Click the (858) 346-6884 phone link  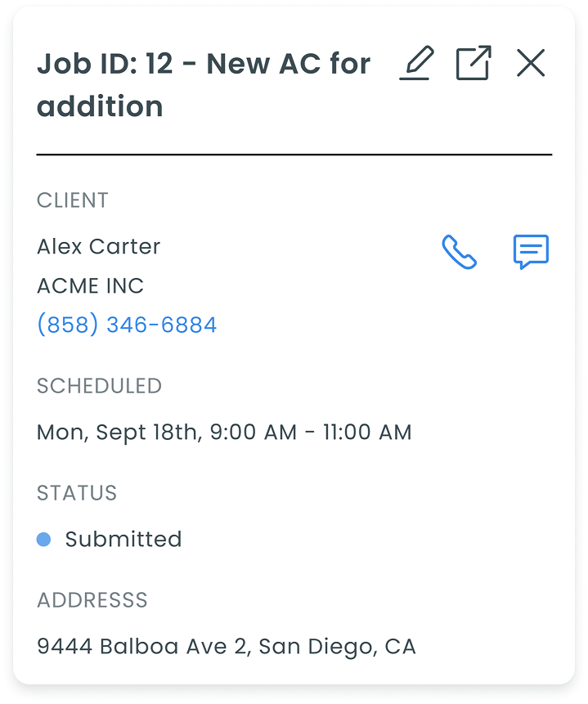[x=127, y=325]
